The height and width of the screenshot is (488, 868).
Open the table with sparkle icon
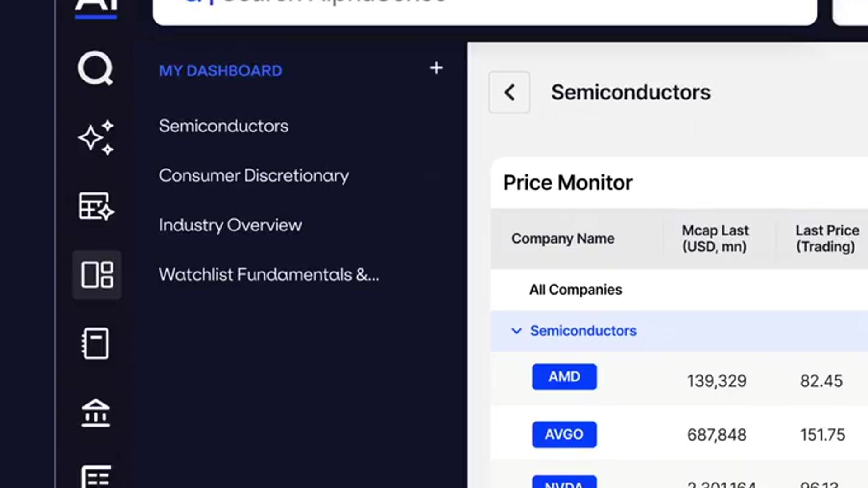(x=96, y=206)
